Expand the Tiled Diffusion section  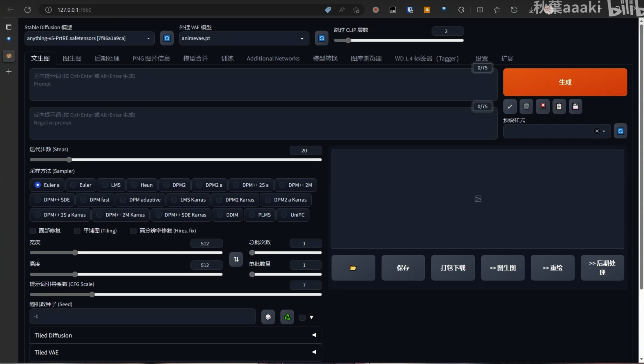[175, 335]
